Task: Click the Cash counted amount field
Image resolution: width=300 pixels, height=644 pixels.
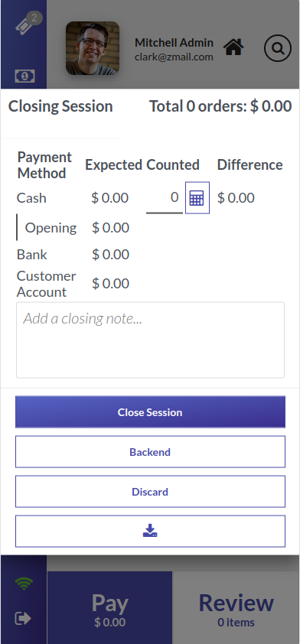Action: click(165, 197)
